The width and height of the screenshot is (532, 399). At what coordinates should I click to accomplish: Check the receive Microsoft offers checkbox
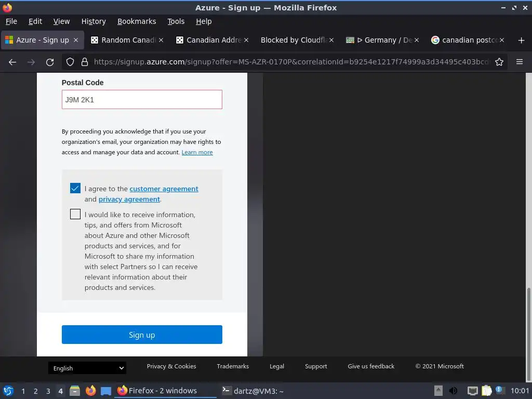75,214
